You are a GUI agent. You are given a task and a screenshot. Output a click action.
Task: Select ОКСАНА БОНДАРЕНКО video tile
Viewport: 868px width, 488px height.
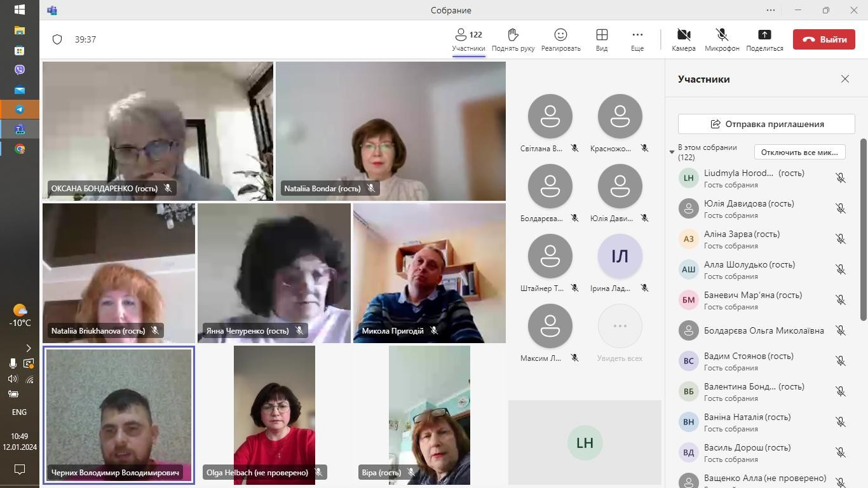pyautogui.click(x=158, y=131)
